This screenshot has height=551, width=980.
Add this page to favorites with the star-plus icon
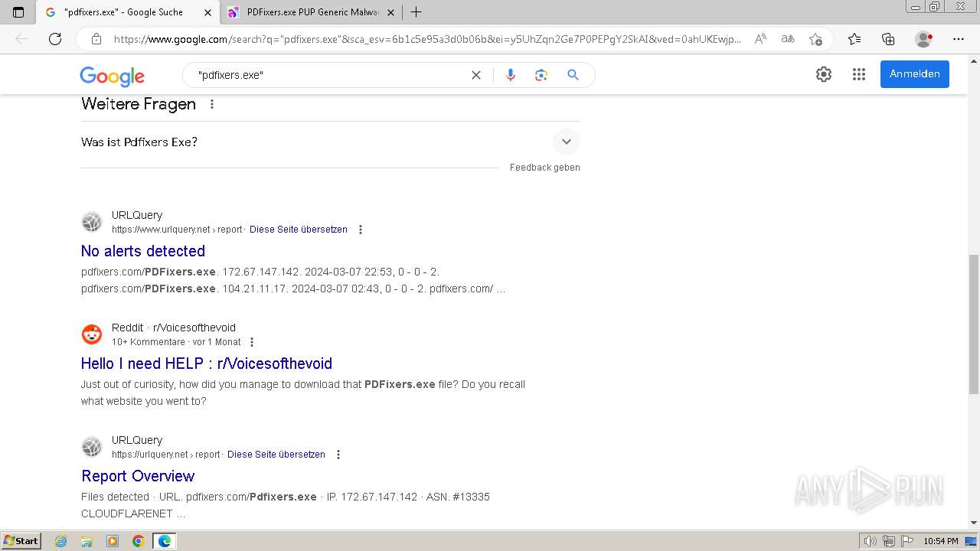point(815,39)
